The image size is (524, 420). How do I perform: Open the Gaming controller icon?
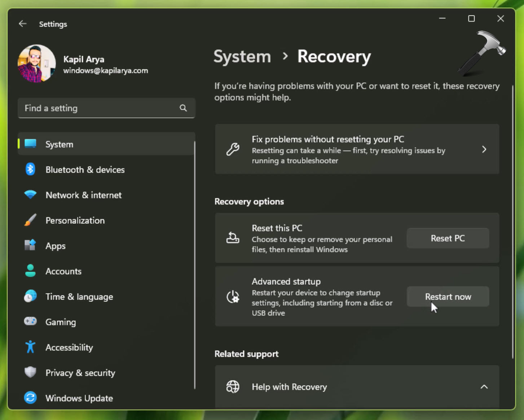tap(30, 321)
